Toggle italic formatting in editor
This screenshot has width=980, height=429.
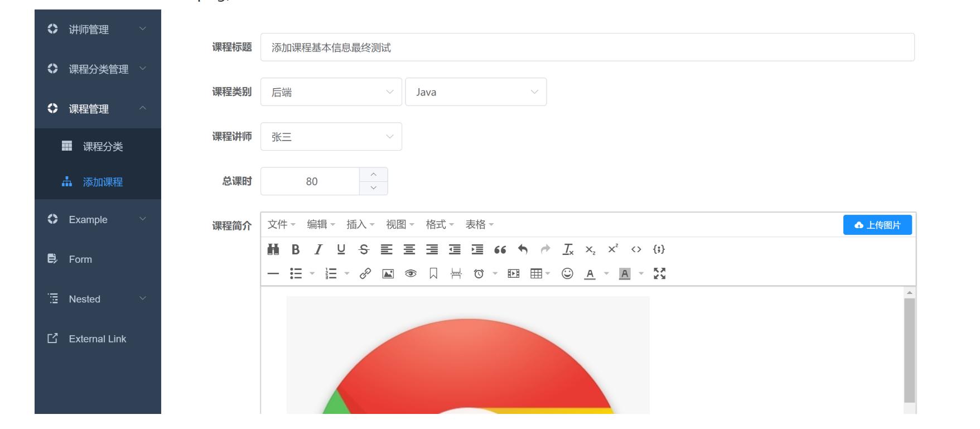coord(318,249)
